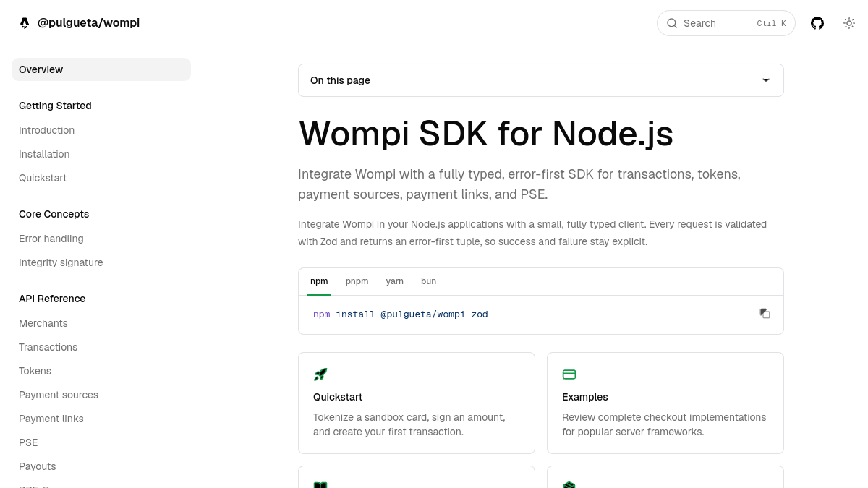868x488 pixels.
Task: Open the Payment links page
Action: click(x=51, y=419)
